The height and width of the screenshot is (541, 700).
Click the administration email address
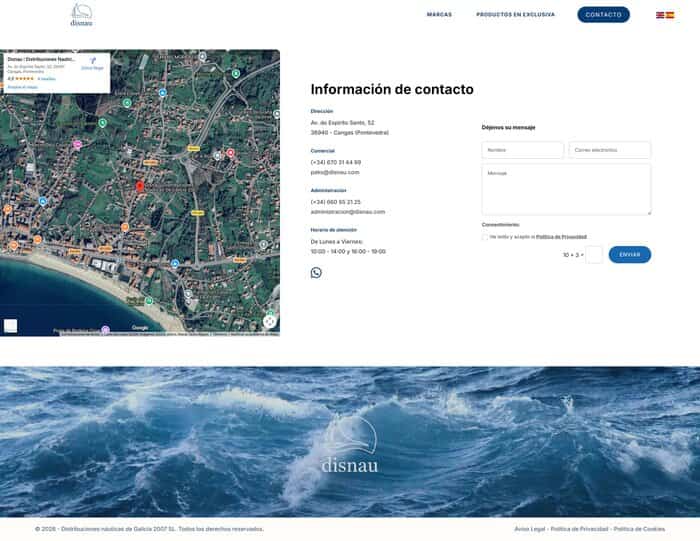tap(348, 212)
